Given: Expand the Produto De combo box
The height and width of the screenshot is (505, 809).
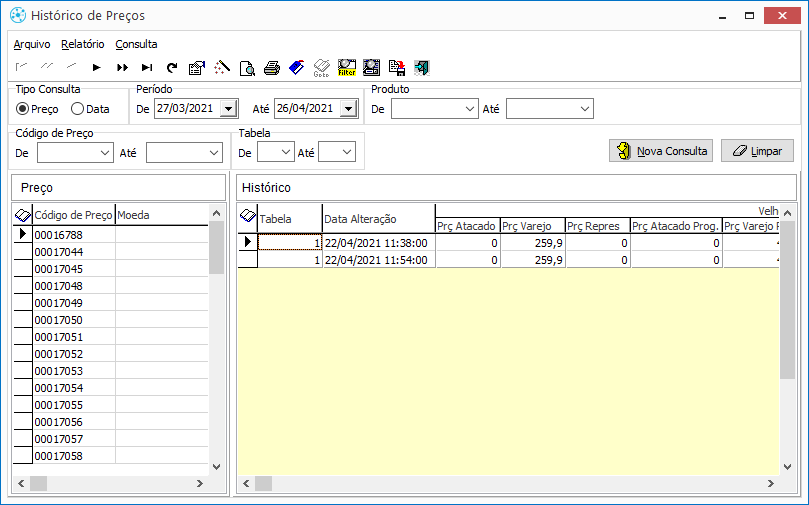Looking at the screenshot, I should click(470, 109).
